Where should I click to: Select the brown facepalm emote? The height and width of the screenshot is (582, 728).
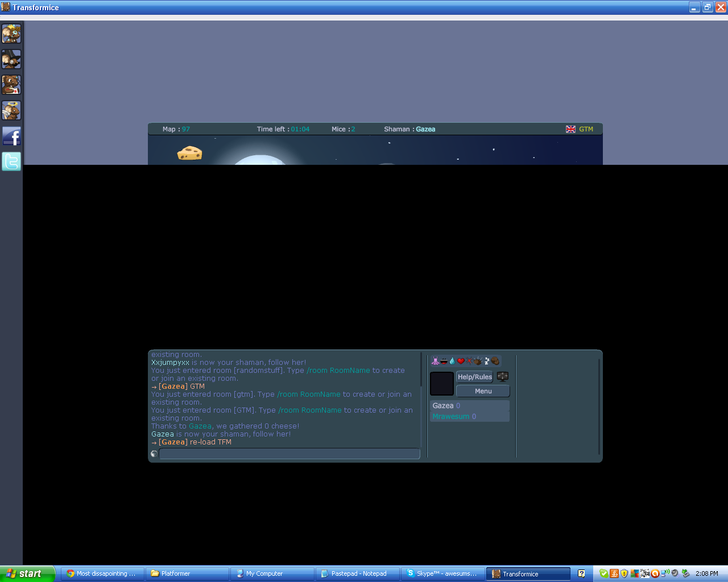point(495,361)
